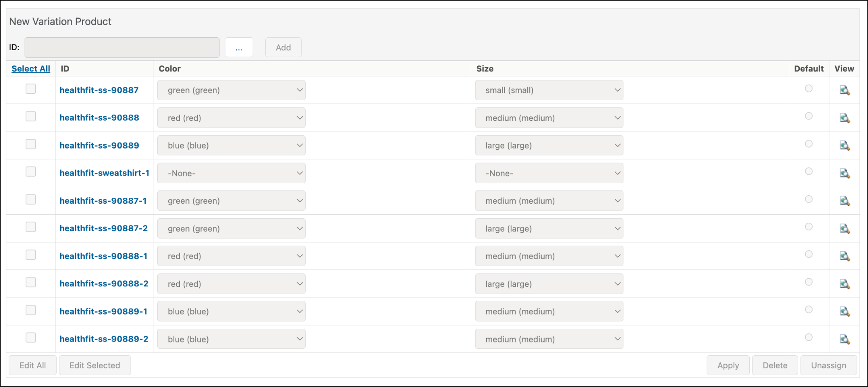Open view icon for healthfit-ss-90887-2
868x387 pixels.
pyautogui.click(x=845, y=229)
